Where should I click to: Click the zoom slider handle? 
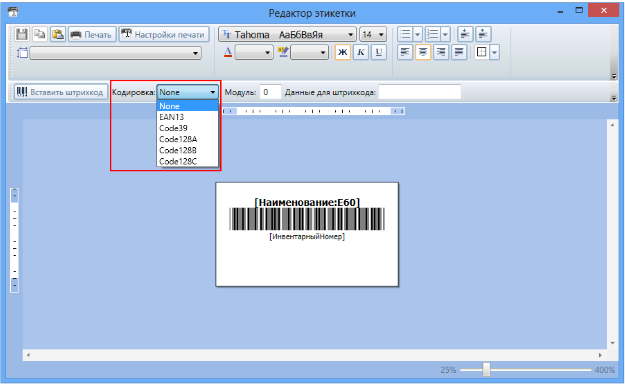(486, 369)
